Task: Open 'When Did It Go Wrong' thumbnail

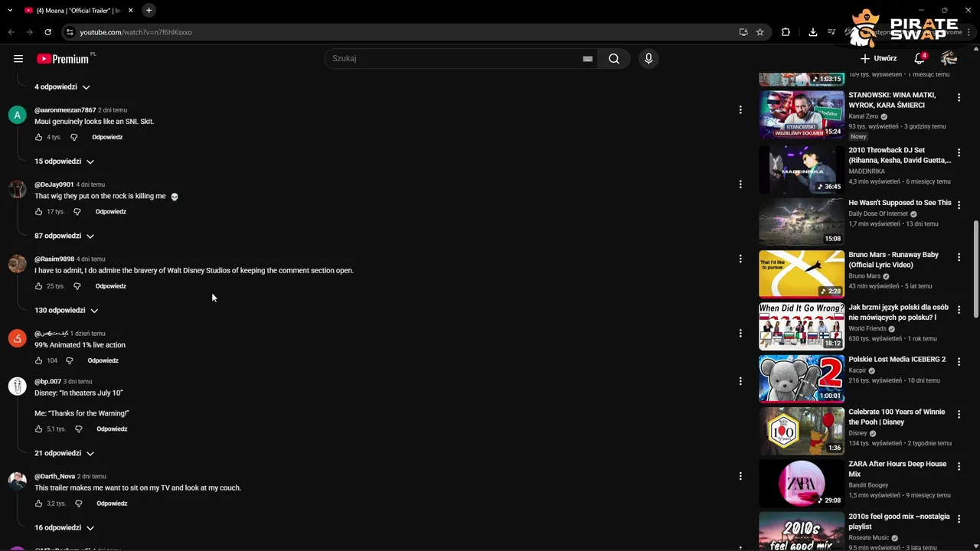Action: pyautogui.click(x=802, y=326)
